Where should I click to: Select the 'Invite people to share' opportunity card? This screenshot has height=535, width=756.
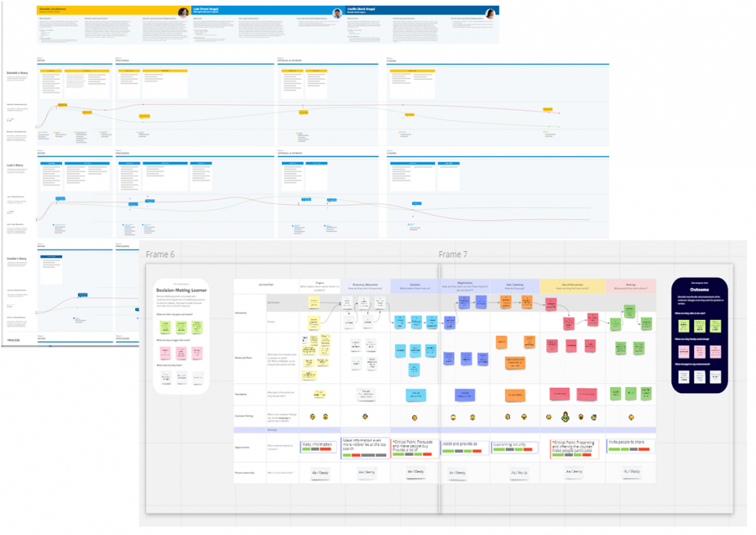click(631, 446)
